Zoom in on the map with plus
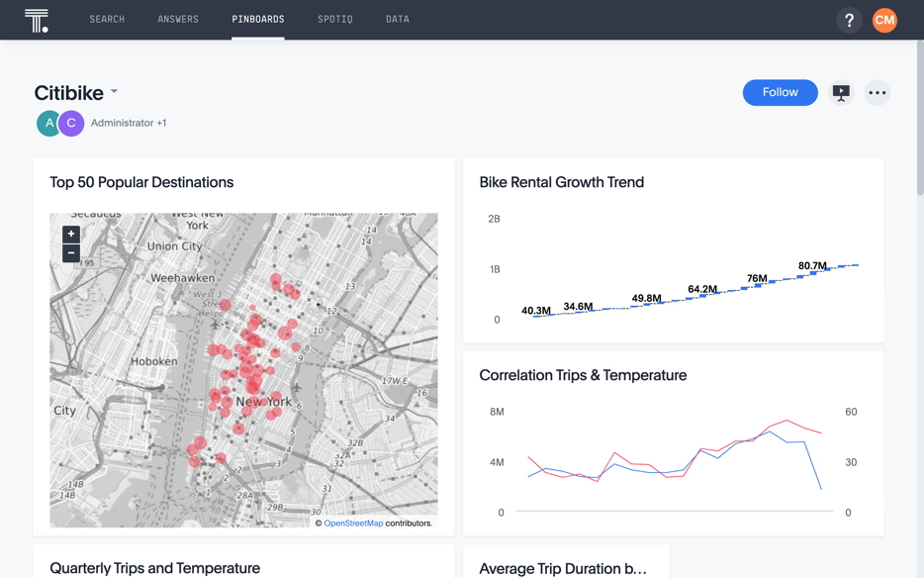The width and height of the screenshot is (924, 578). (x=70, y=235)
